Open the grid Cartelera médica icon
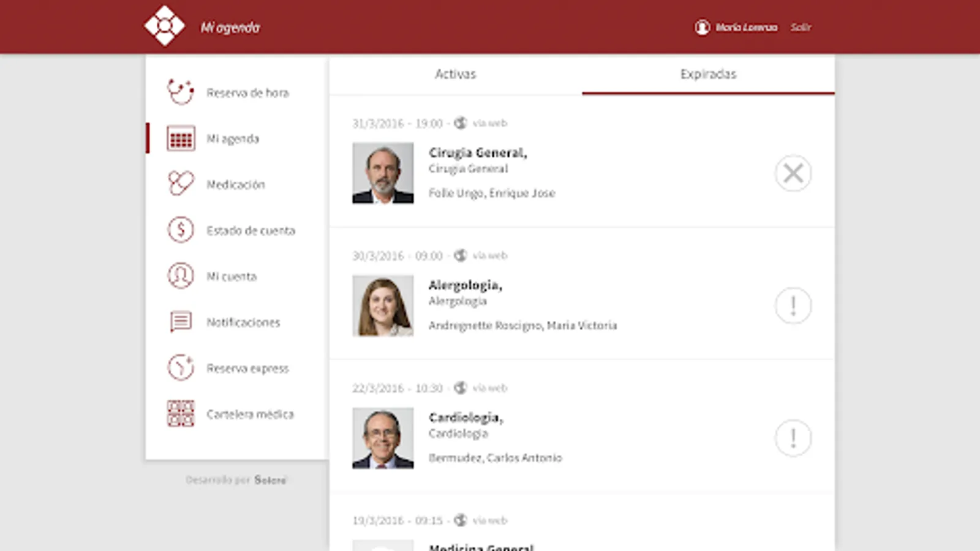This screenshot has width=980, height=551. point(181,413)
